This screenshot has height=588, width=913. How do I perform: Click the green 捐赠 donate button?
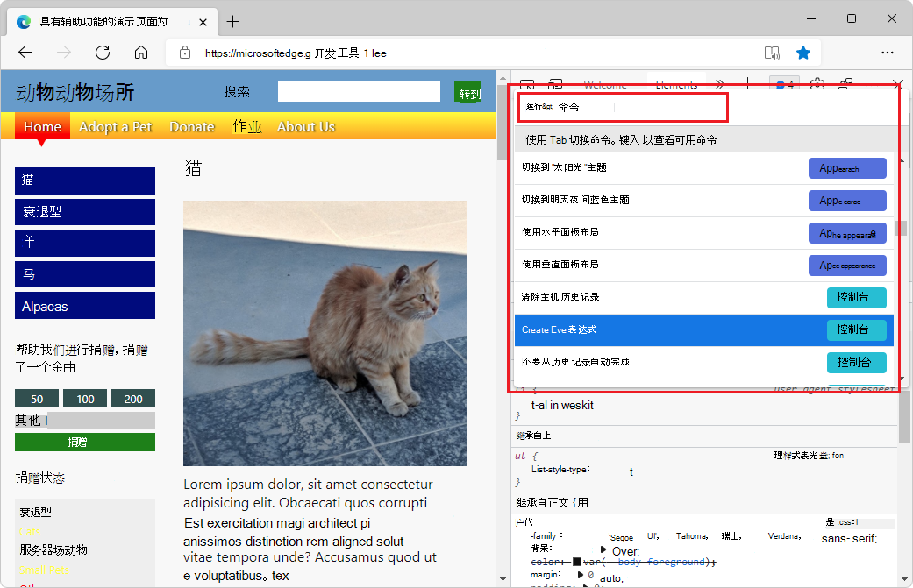[x=84, y=442]
